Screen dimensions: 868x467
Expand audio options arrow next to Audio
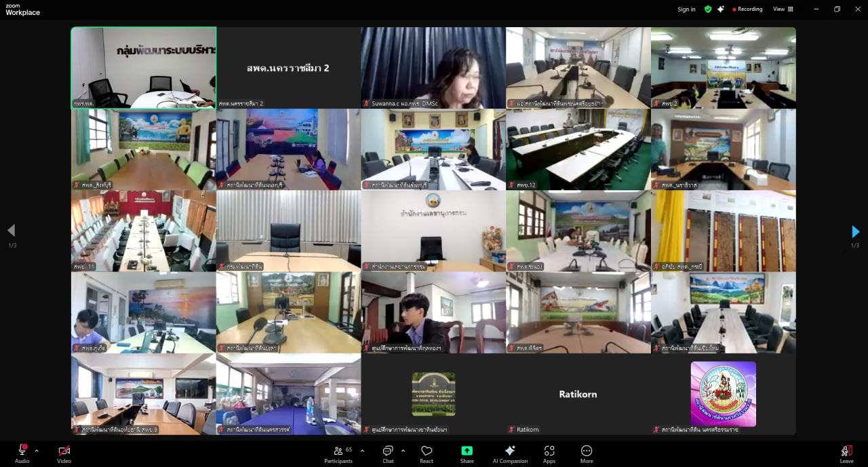[37, 451]
